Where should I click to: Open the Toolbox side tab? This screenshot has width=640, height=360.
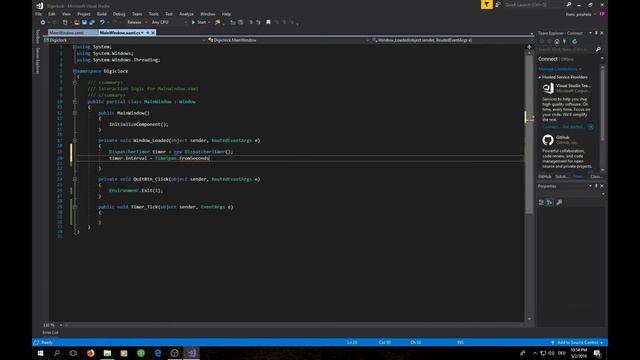pyautogui.click(x=37, y=36)
